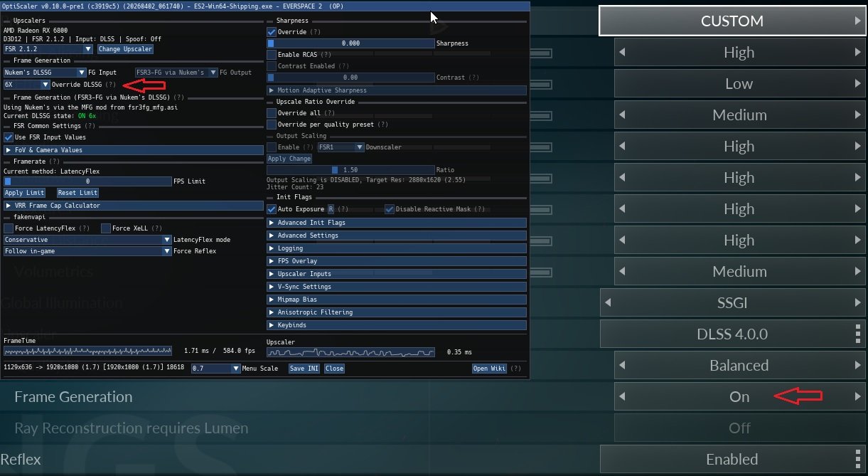Click the left arrow on the Low setting

click(623, 84)
